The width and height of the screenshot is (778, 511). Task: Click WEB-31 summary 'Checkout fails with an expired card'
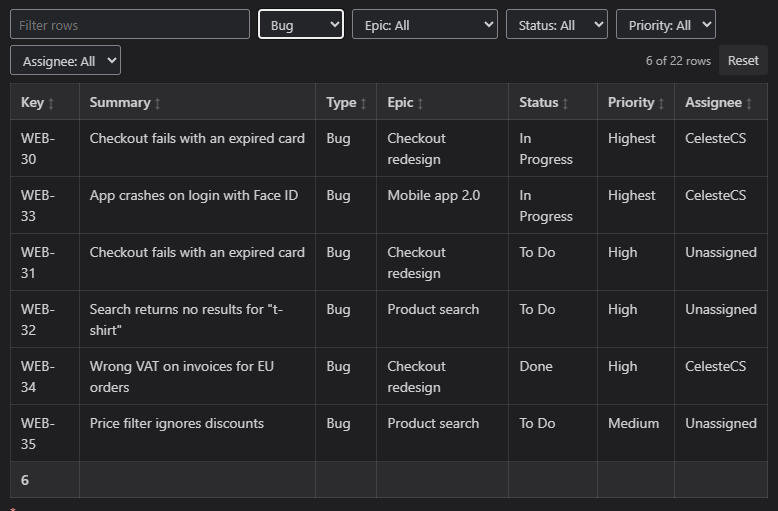coord(197,253)
